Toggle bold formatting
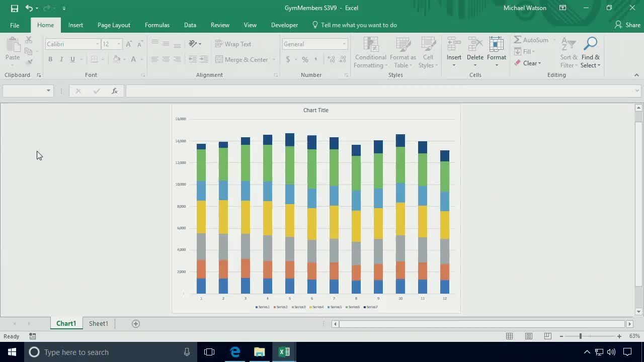This screenshot has height=362, width=644. (x=50, y=59)
